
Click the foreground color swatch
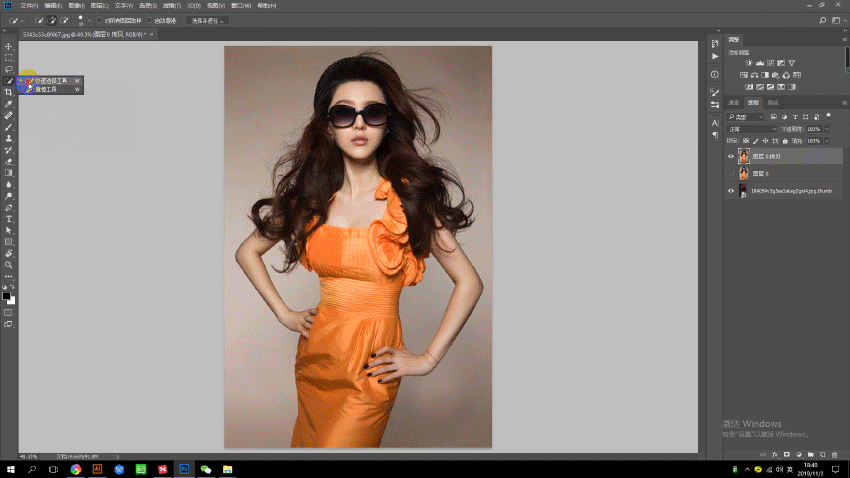(6, 296)
